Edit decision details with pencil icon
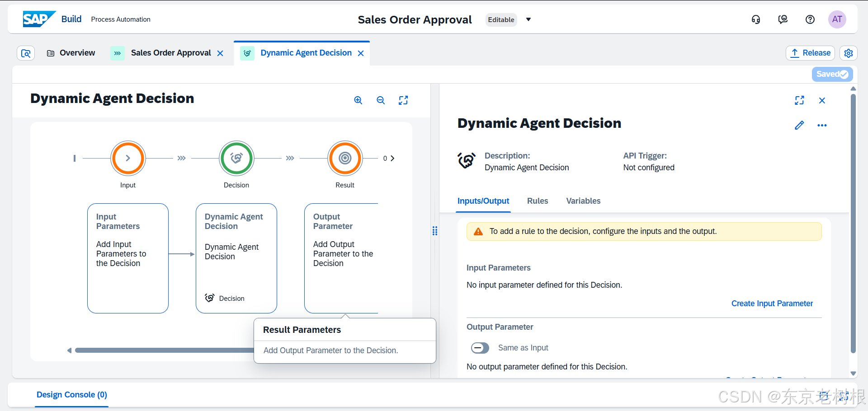Image resolution: width=868 pixels, height=411 pixels. click(799, 125)
